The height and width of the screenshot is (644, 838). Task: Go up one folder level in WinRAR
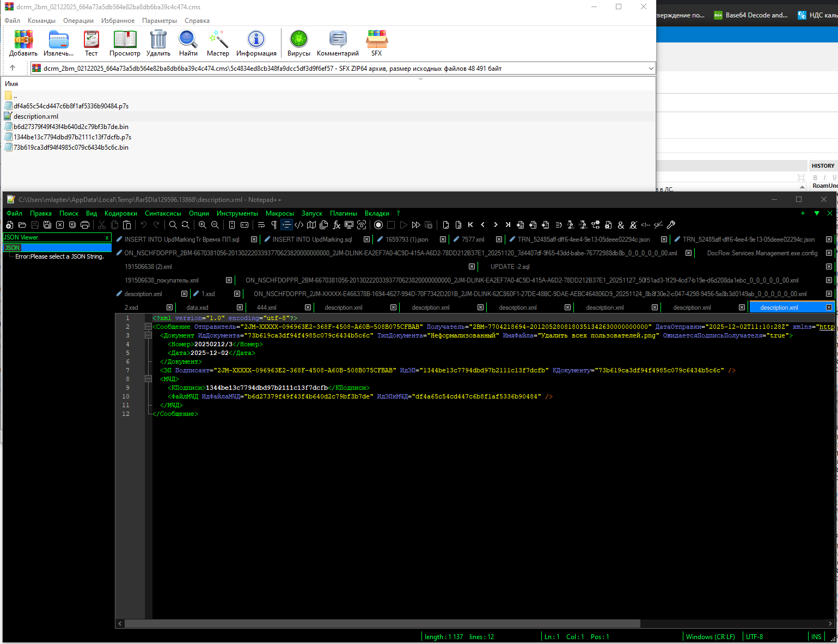(13, 68)
